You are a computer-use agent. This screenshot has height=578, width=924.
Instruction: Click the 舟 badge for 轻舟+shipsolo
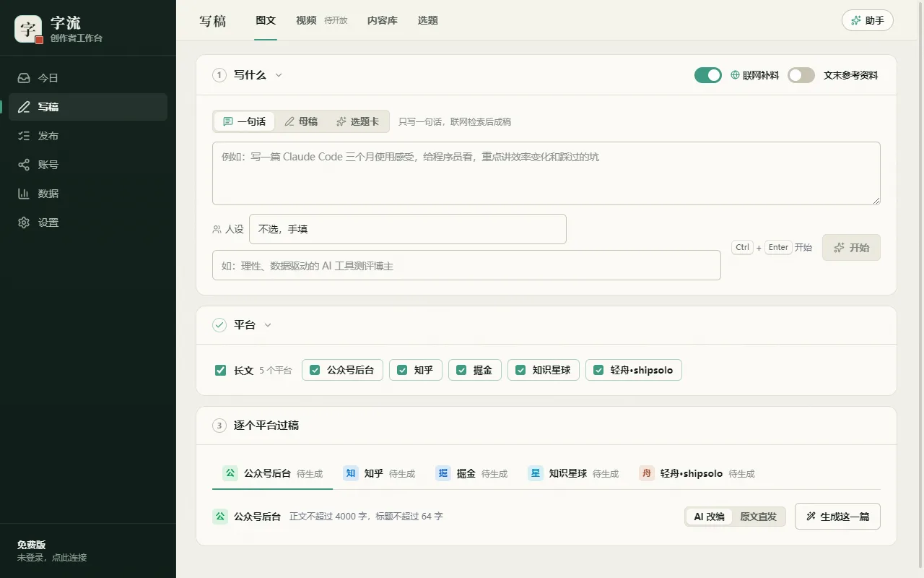(647, 473)
